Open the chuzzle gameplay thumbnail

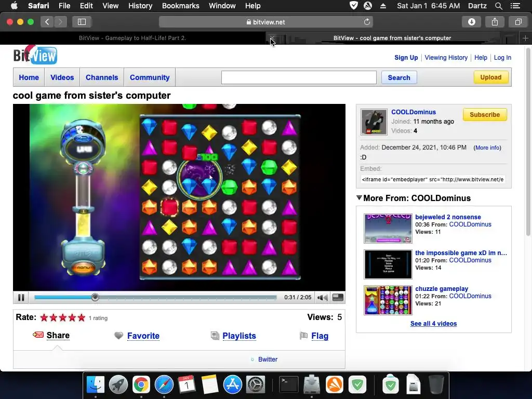pyautogui.click(x=388, y=300)
